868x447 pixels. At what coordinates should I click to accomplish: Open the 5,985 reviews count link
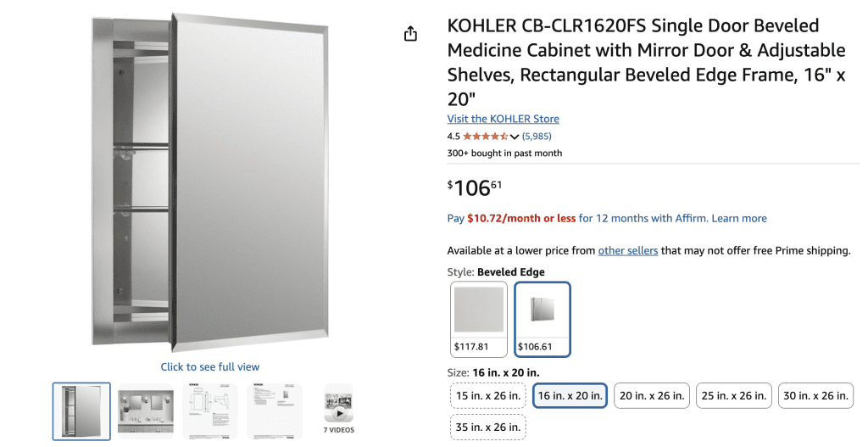click(x=537, y=137)
